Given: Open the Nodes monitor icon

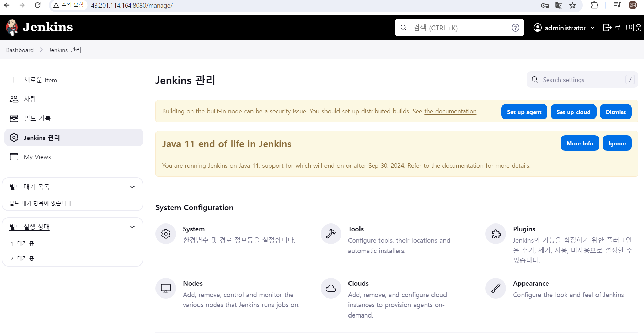Looking at the screenshot, I should point(166,288).
